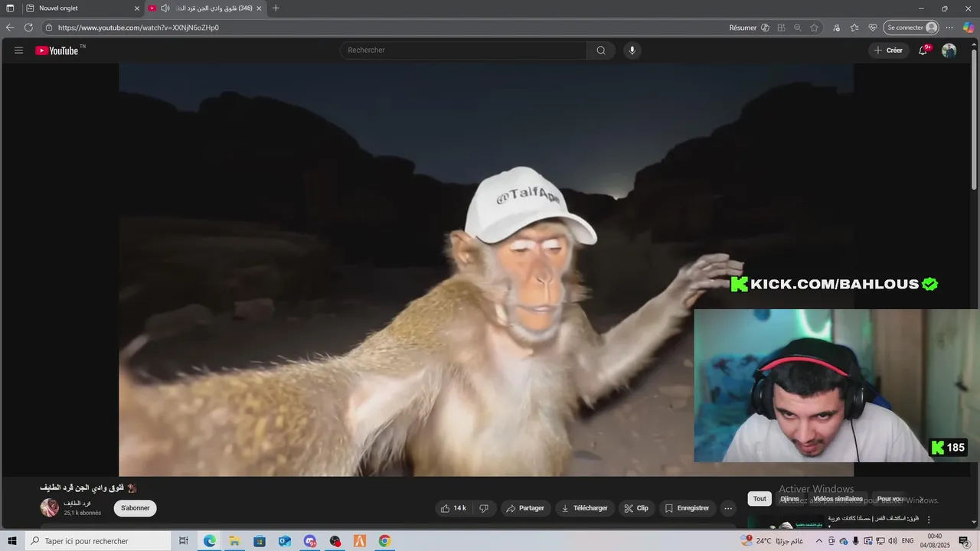Open Browser essentials heart icon
Viewport: 980px width, 551px height.
coord(872,28)
